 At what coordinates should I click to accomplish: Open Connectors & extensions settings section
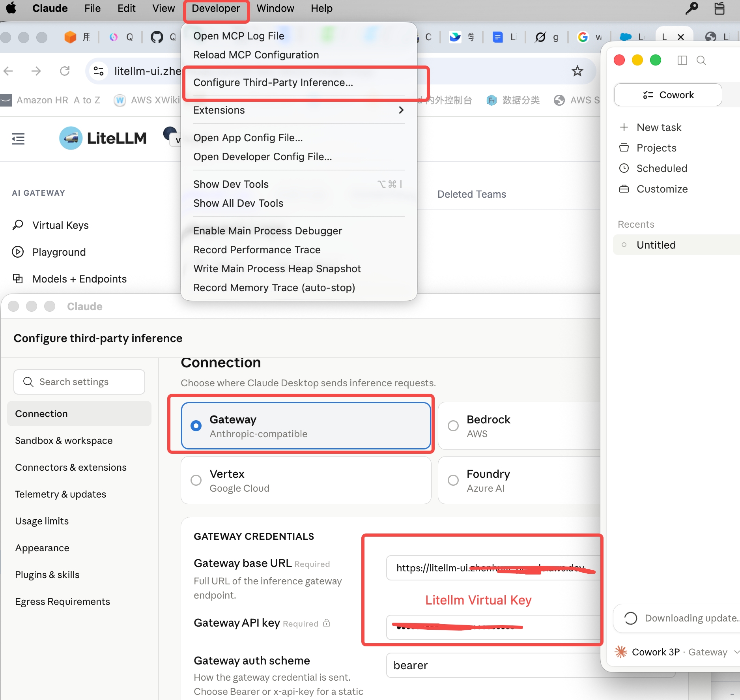coord(71,468)
